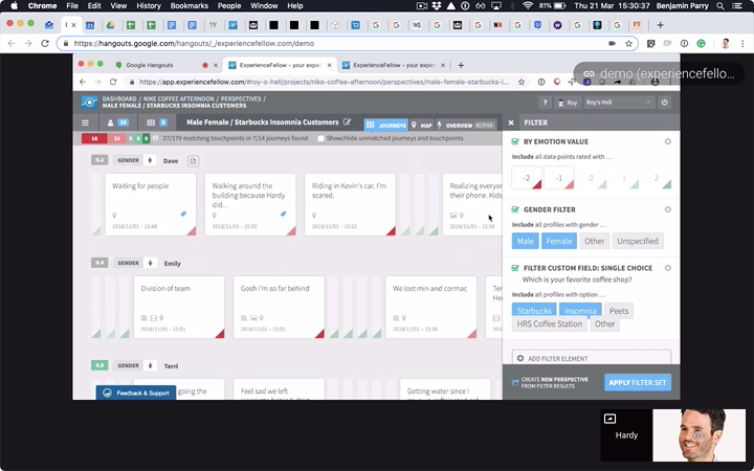754x471 pixels.
Task: Switch to the Google Hangouts inner tab
Action: pyautogui.click(x=149, y=65)
